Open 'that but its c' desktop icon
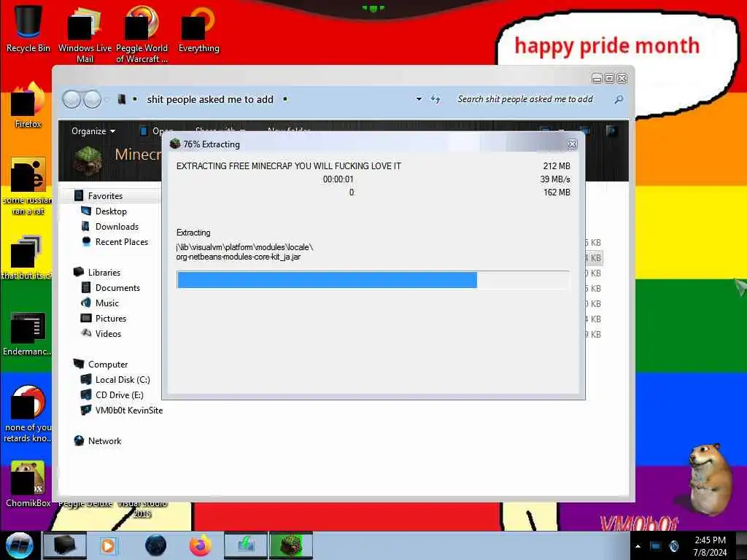Screen dimensions: 747x560 pos(26,257)
